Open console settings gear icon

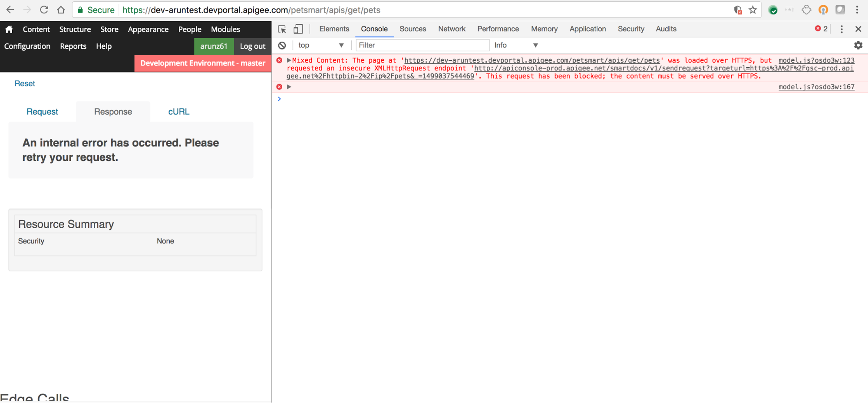click(858, 45)
